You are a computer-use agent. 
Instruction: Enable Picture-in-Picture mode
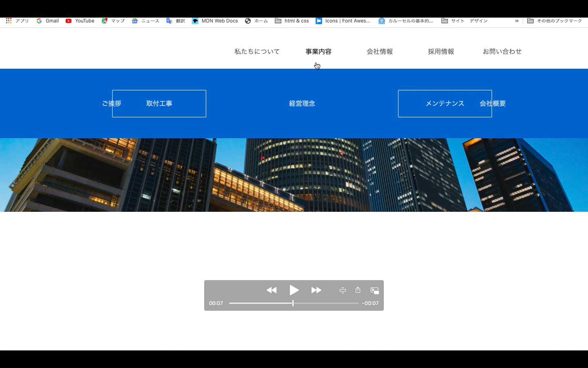click(x=374, y=290)
